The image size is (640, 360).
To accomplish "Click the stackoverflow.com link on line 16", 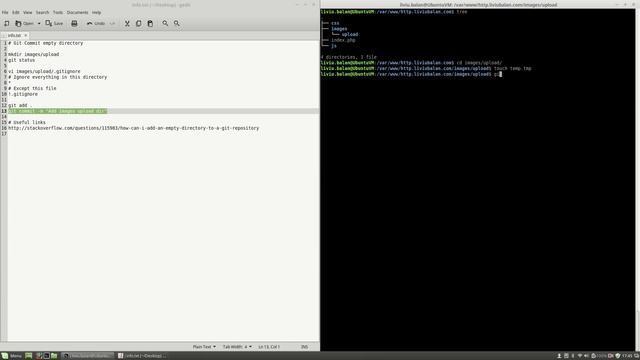I will (133, 128).
